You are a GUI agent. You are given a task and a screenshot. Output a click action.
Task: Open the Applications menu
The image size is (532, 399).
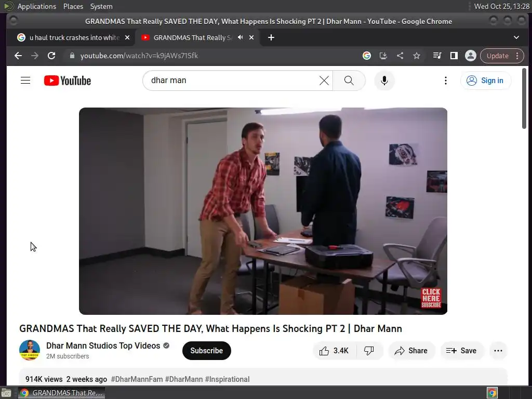37,6
